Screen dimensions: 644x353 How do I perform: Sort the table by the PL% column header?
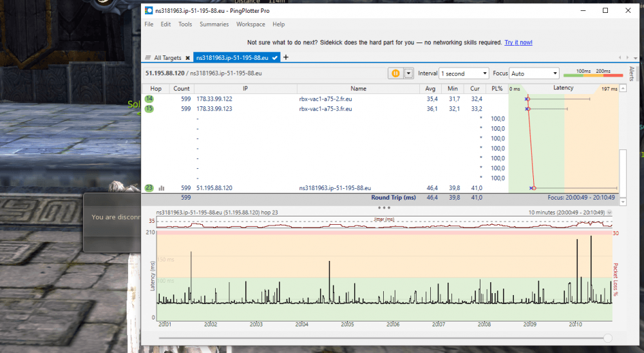[x=497, y=88]
